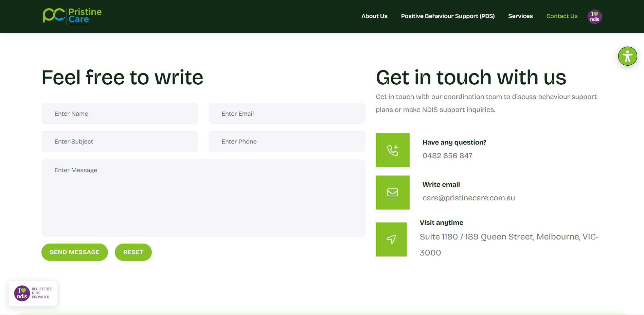Focus the Enter Email field
The height and width of the screenshot is (315, 644).
[x=287, y=114]
